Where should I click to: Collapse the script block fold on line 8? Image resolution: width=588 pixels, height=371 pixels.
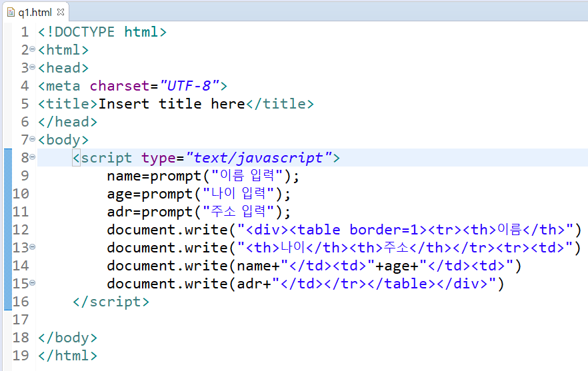(32, 157)
